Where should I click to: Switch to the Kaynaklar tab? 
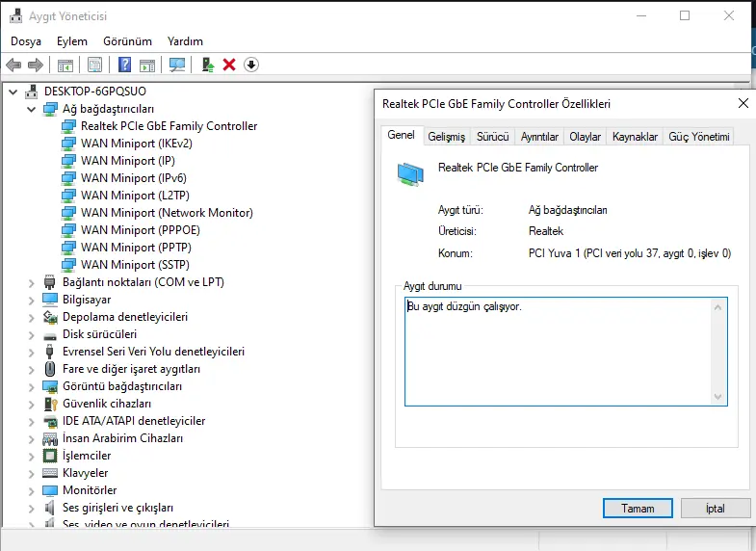[x=635, y=137]
